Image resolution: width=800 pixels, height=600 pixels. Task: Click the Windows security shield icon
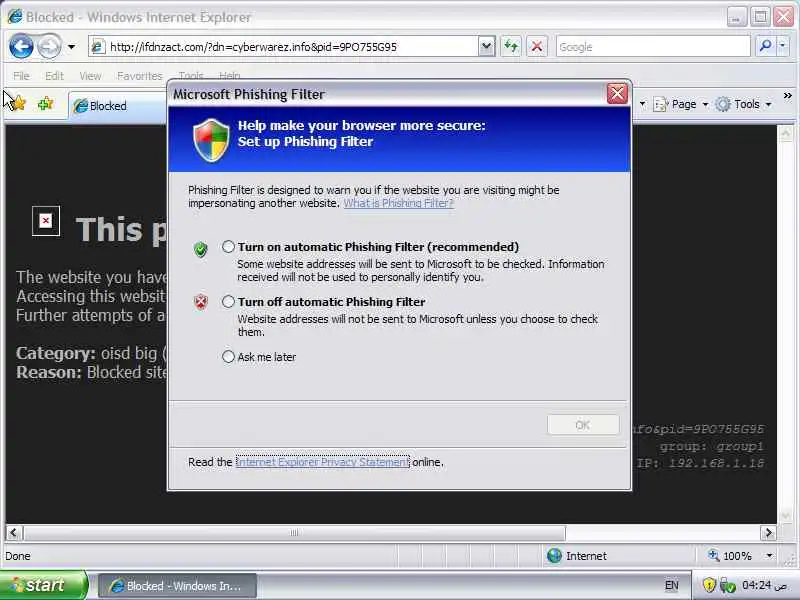coord(211,140)
